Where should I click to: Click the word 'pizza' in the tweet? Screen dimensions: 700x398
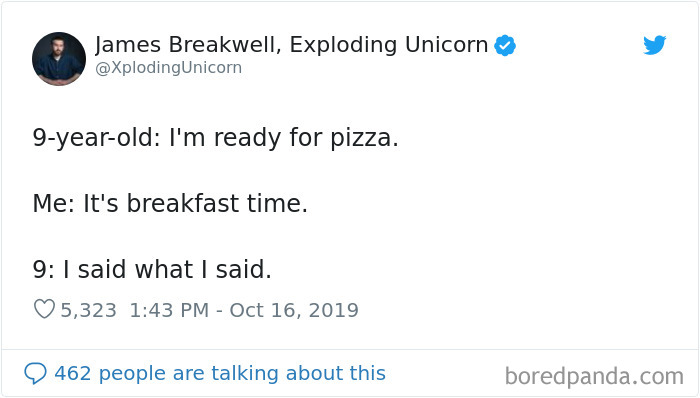point(361,137)
